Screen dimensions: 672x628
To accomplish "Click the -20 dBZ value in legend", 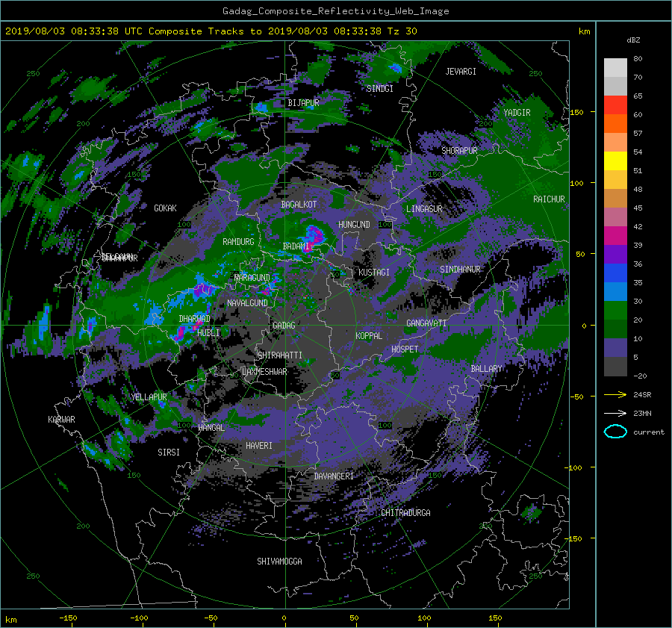I will (639, 376).
